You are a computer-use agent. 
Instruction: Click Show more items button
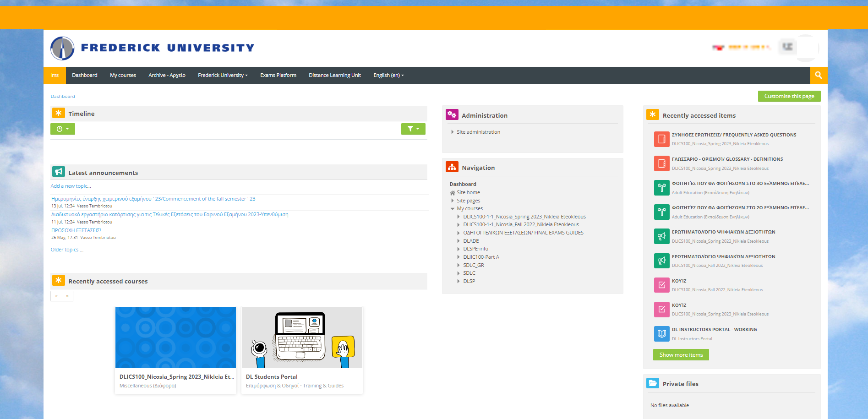(681, 355)
